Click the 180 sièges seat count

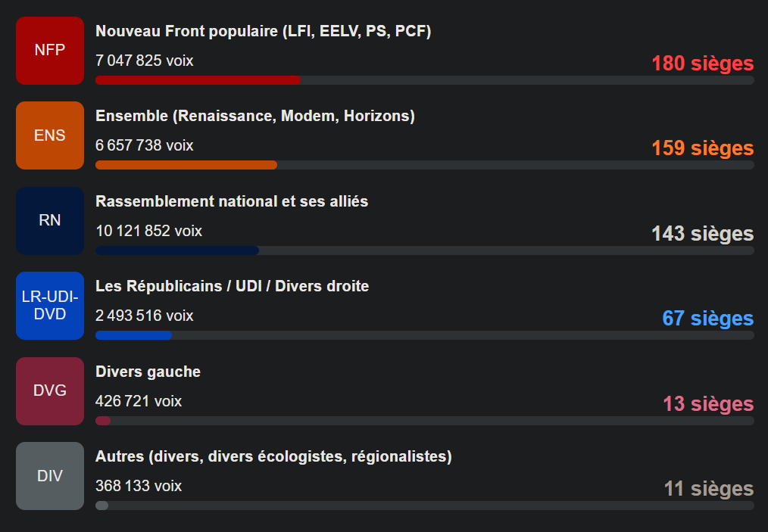point(702,64)
